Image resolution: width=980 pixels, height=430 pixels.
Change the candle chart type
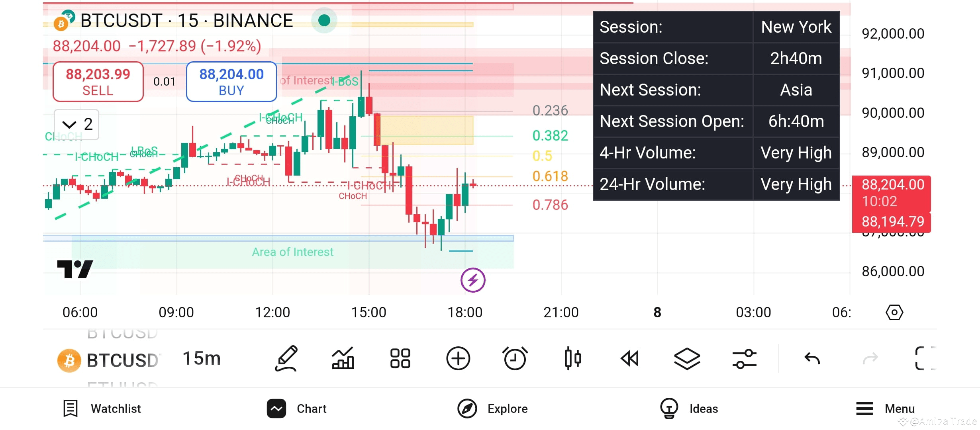[572, 358]
